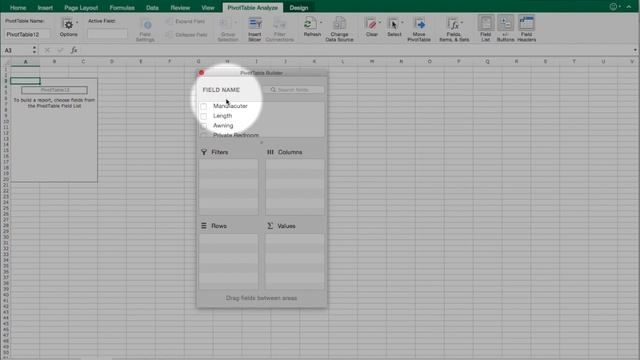Open the Insert ribbon tab
The image size is (640, 360).
click(x=45, y=8)
